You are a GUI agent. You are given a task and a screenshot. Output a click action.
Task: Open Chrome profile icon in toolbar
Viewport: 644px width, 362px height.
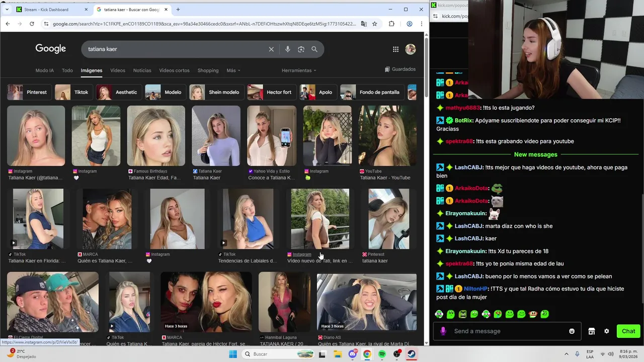pyautogui.click(x=410, y=24)
